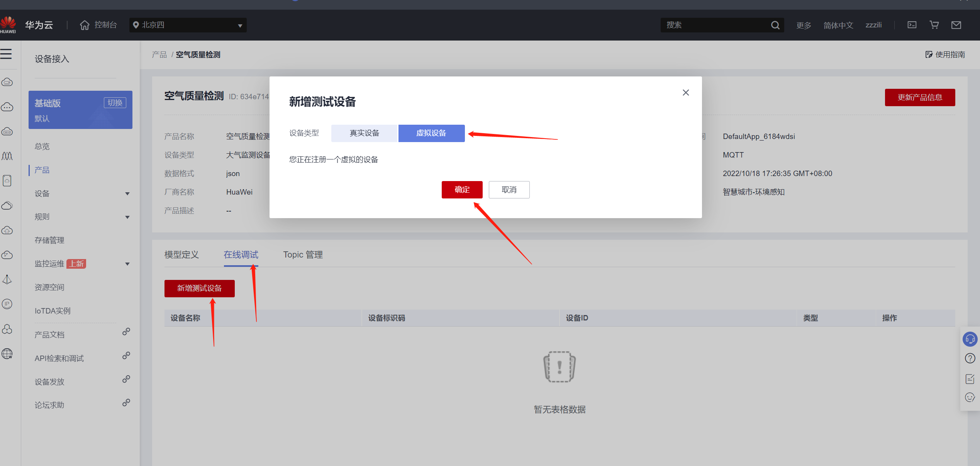Expand the 规则 sidebar submenu
This screenshot has height=466, width=980.
point(81,217)
